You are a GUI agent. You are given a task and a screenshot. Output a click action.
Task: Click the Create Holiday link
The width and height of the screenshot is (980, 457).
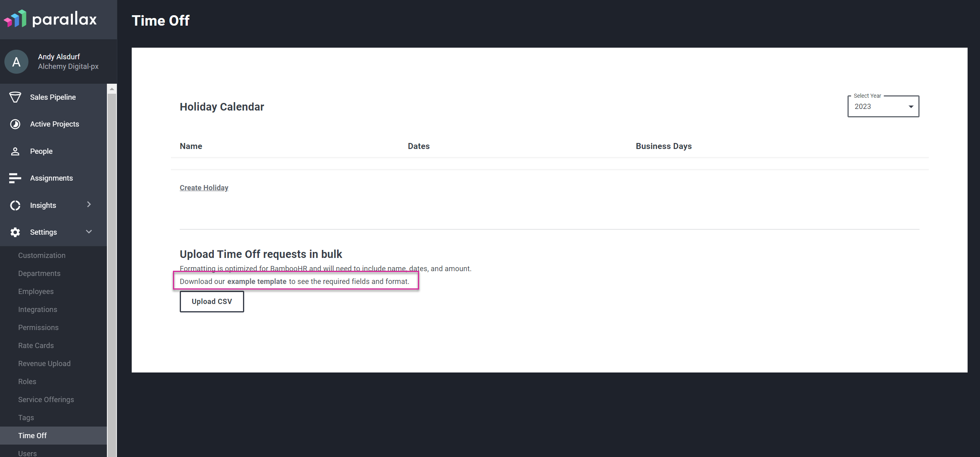coord(204,188)
